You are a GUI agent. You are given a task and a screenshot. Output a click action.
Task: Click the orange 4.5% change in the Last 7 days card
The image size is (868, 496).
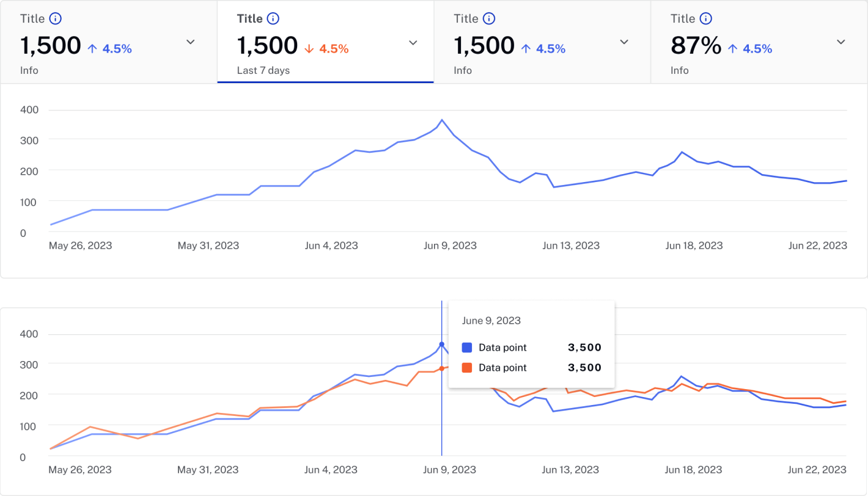click(334, 49)
